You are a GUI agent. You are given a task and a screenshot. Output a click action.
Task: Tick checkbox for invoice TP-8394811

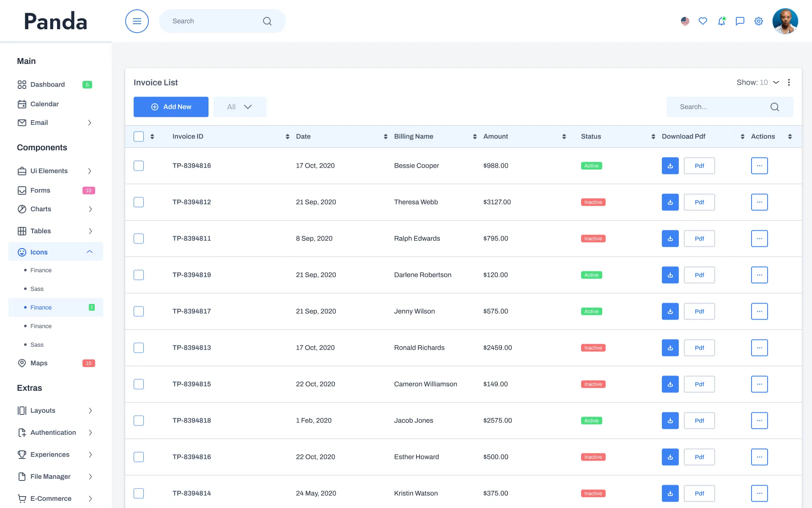tap(139, 239)
